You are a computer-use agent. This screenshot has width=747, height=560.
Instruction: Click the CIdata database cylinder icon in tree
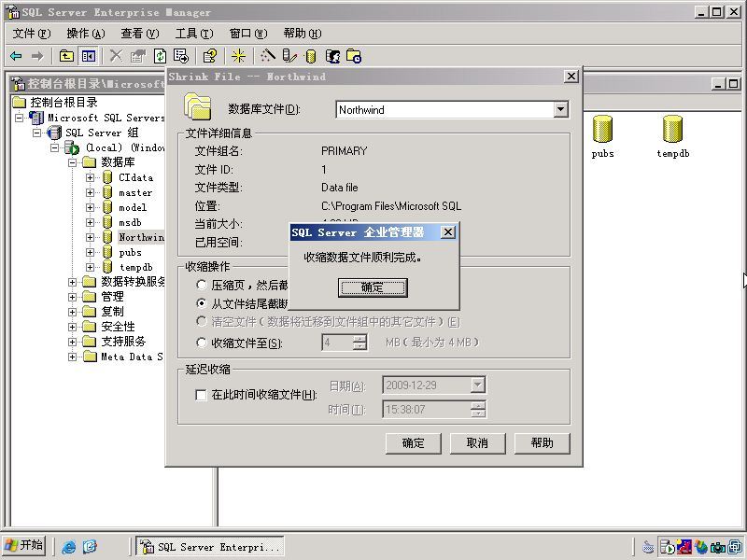pos(107,177)
